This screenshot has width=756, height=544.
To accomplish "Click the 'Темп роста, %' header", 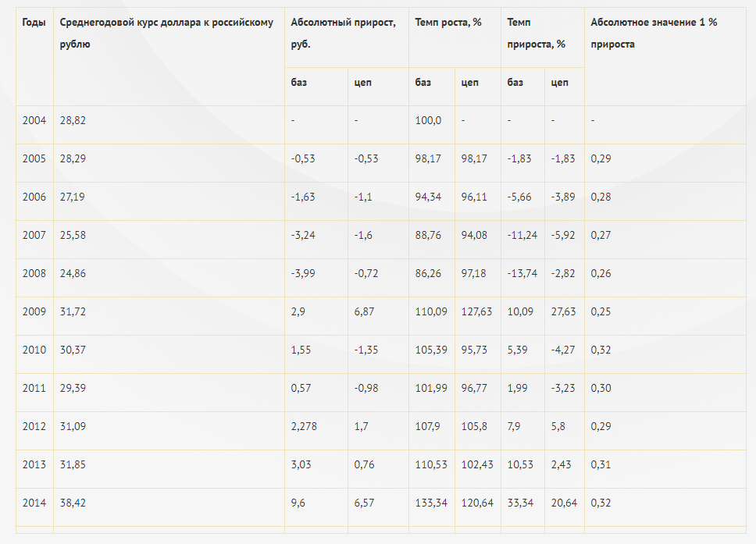I will (x=448, y=22).
